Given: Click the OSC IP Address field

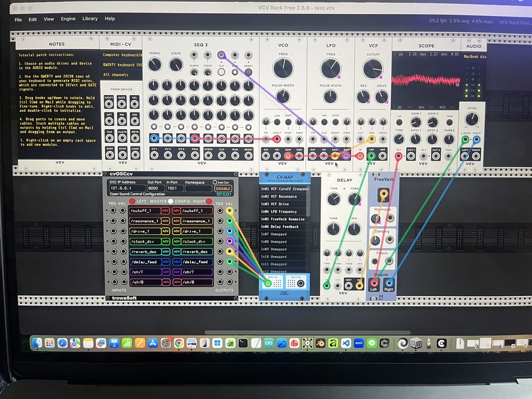Looking at the screenshot, I should click(x=127, y=188).
